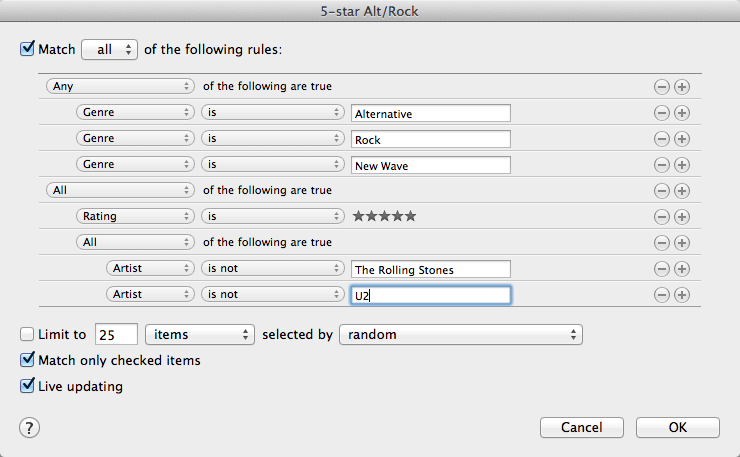
Task: Add a rule after Rock genre
Action: pyautogui.click(x=682, y=139)
